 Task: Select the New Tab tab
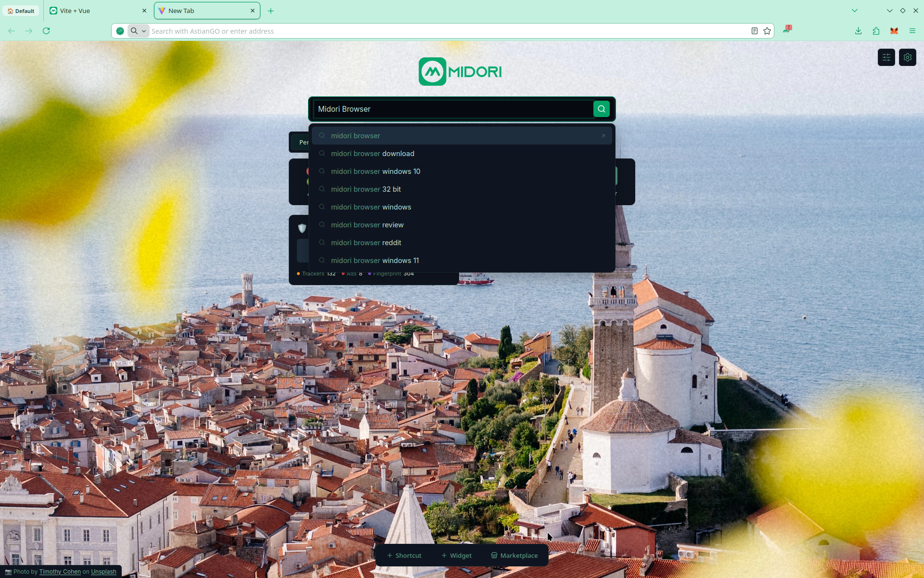coord(207,11)
